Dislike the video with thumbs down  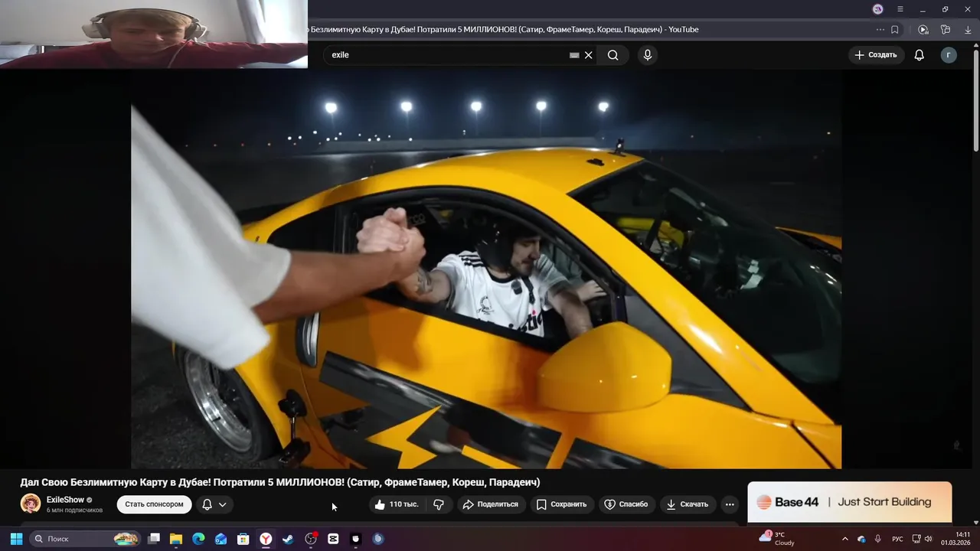439,504
